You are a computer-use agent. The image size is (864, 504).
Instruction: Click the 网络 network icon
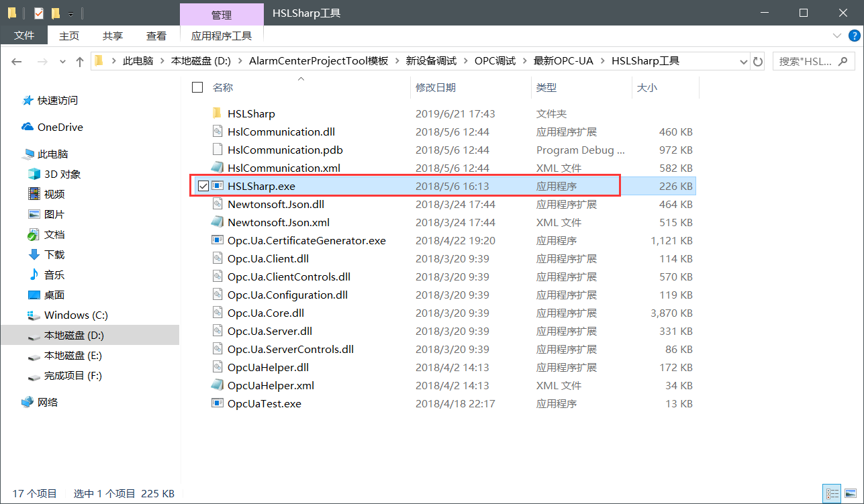tap(28, 402)
